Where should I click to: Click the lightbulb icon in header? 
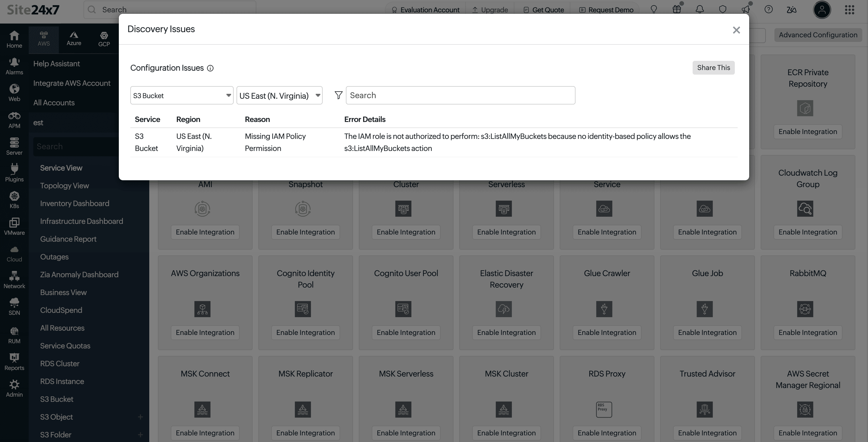pyautogui.click(x=654, y=9)
